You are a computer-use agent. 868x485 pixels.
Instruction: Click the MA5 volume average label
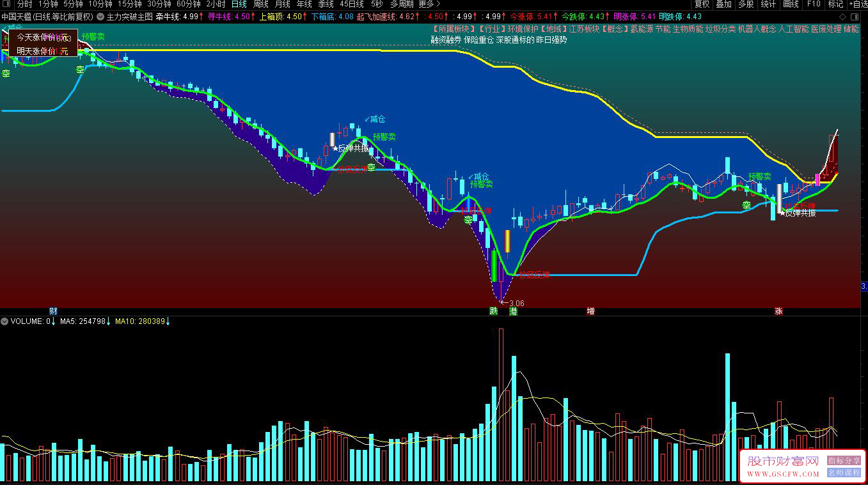83,321
